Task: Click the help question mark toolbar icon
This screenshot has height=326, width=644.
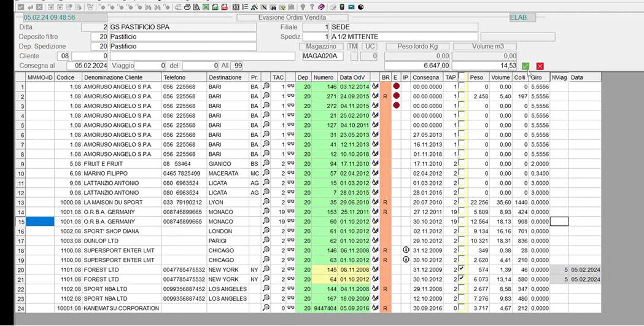Action: click(311, 7)
